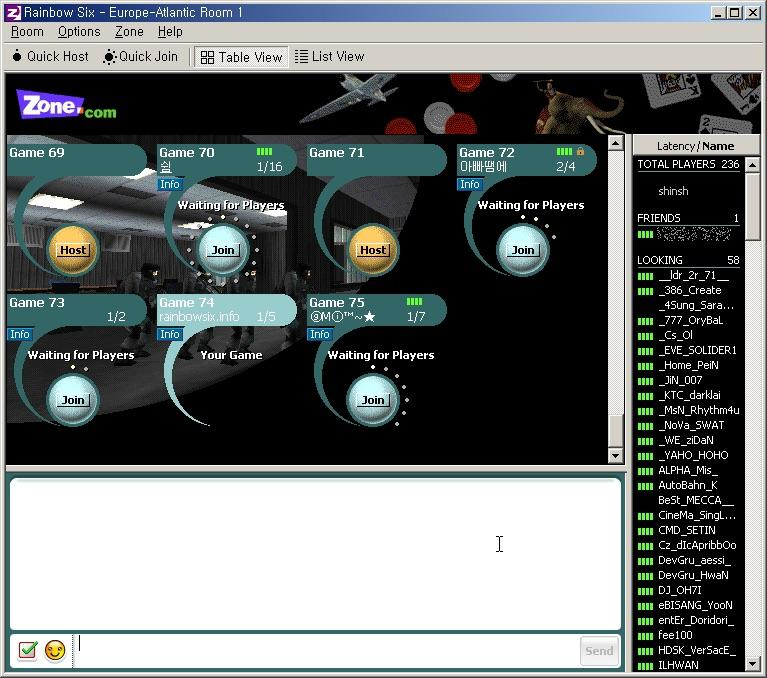767x678 pixels.
Task: Select player _386_Create
Action: coord(690,290)
